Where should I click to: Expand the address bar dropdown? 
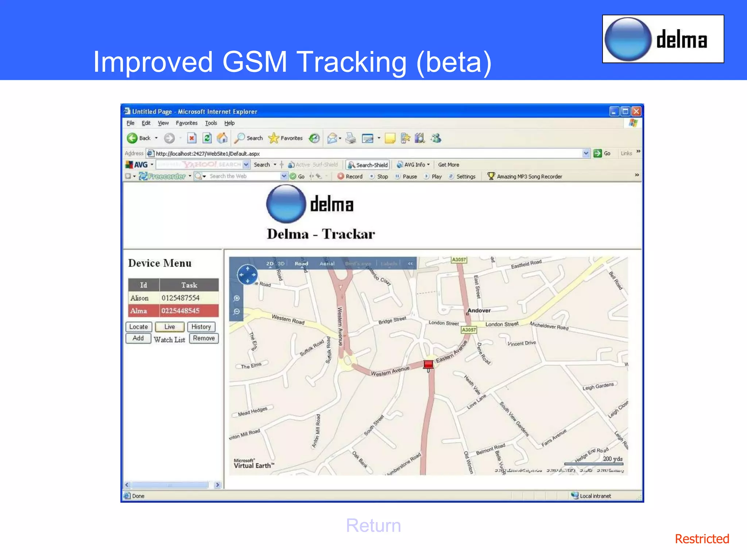[x=586, y=153]
